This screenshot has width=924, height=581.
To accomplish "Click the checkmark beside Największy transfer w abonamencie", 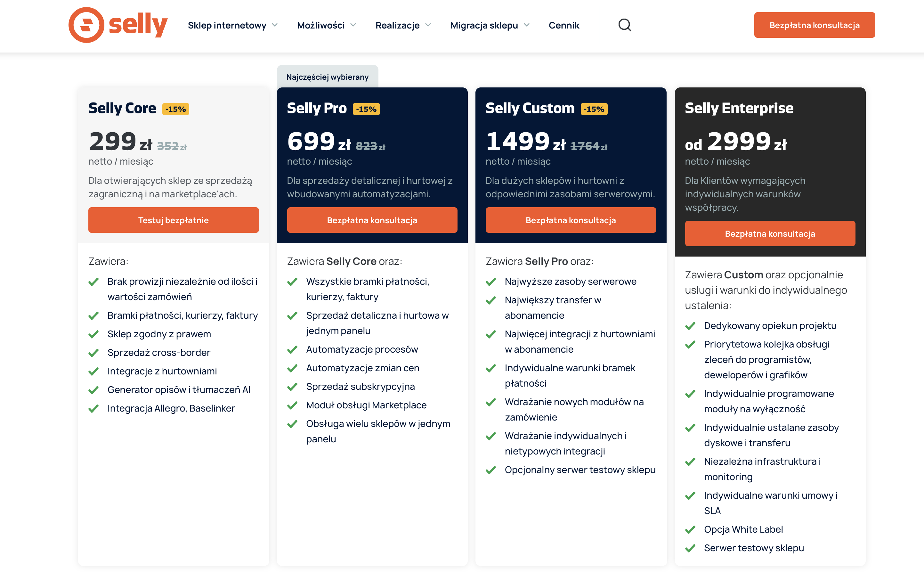I will [490, 300].
